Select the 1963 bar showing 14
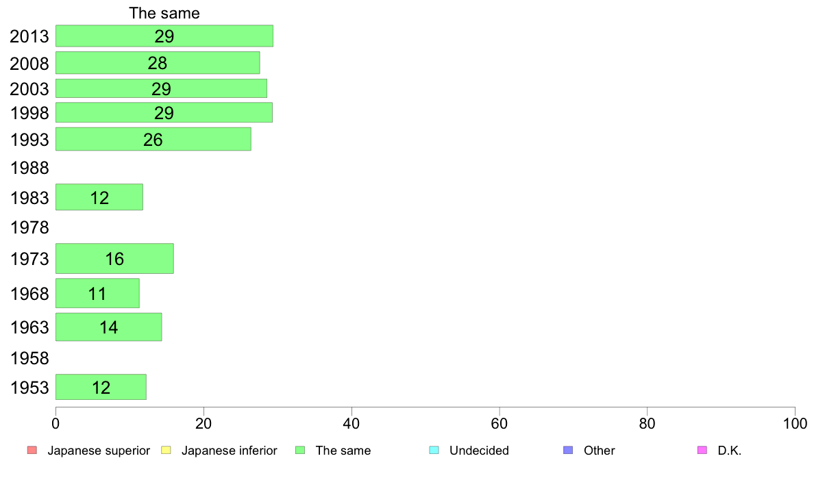The image size is (814, 504). point(108,327)
